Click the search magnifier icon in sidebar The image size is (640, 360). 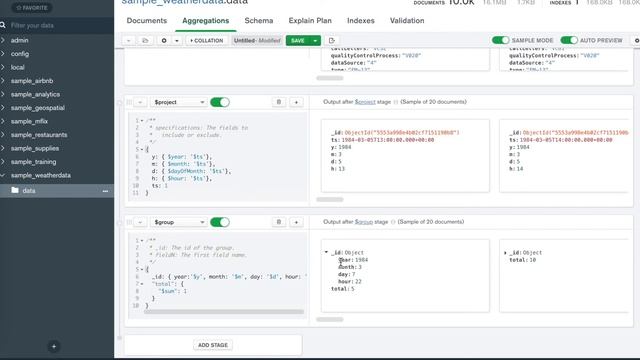tap(3, 25)
